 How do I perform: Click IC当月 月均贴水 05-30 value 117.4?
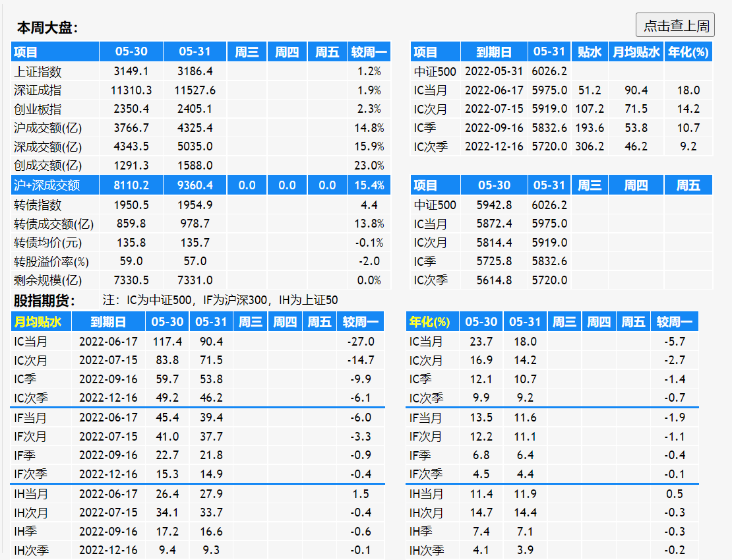click(167, 342)
